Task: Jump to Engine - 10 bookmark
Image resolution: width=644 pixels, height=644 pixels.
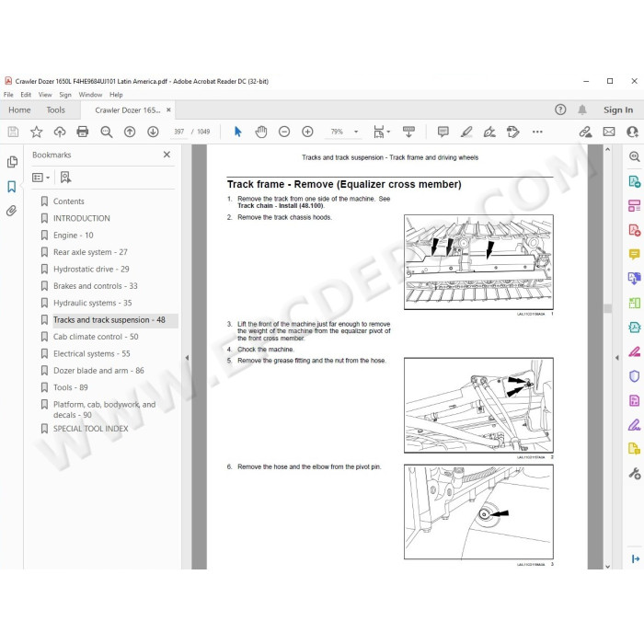Action: pos(73,235)
